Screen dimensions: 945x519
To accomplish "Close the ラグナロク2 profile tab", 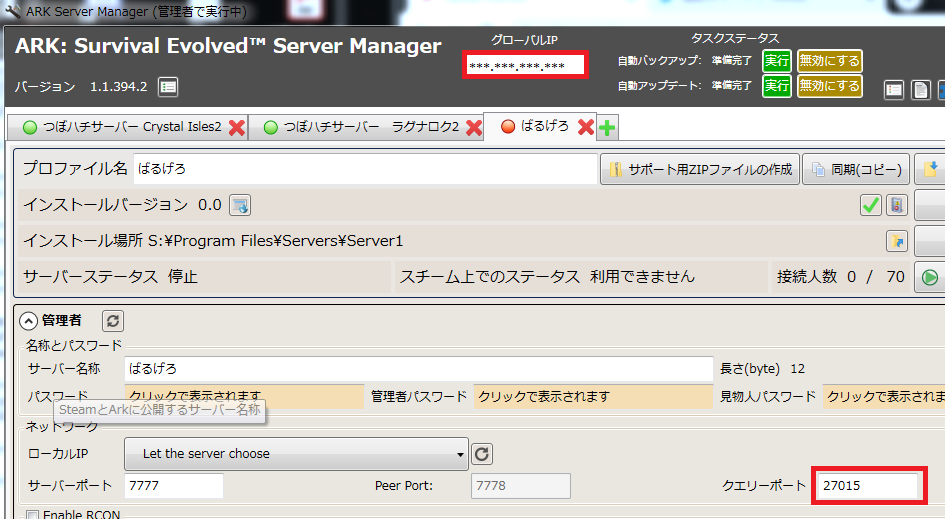I will pos(474,127).
